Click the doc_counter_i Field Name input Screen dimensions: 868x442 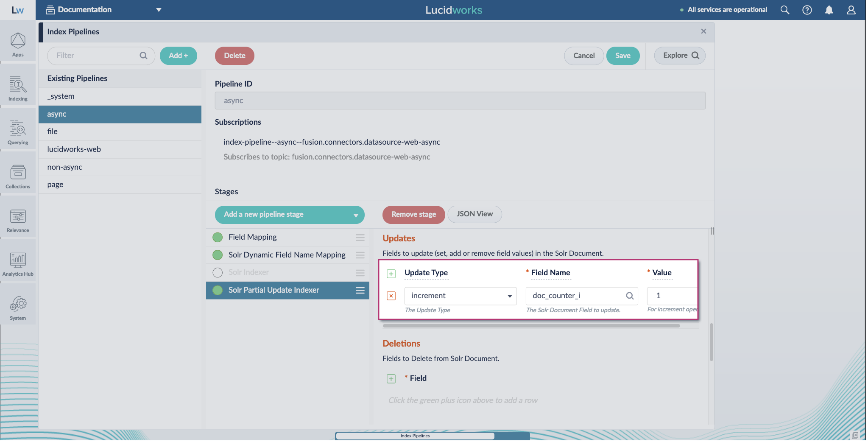tap(582, 296)
